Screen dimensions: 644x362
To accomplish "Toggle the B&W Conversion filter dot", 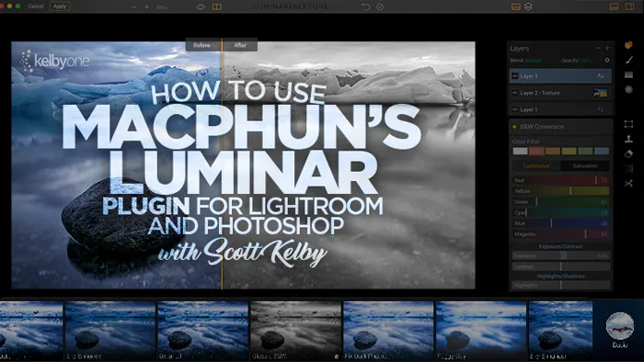I will (x=514, y=127).
